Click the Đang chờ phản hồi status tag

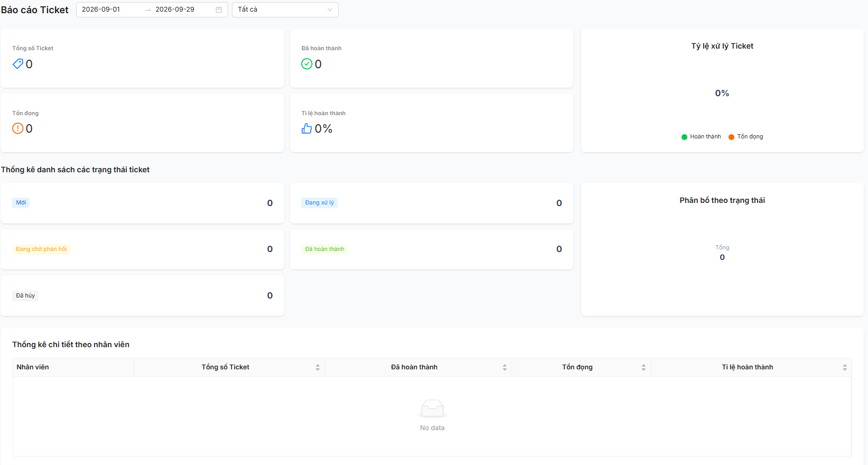[x=41, y=249]
